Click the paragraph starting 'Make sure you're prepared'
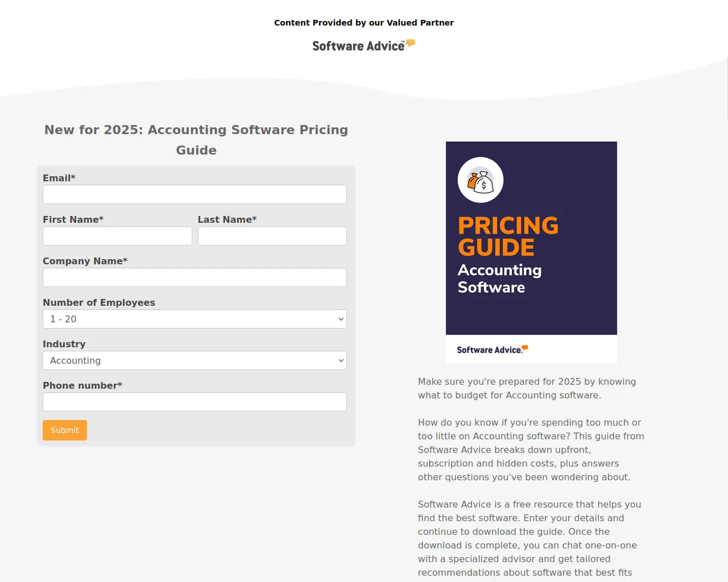 click(x=527, y=388)
